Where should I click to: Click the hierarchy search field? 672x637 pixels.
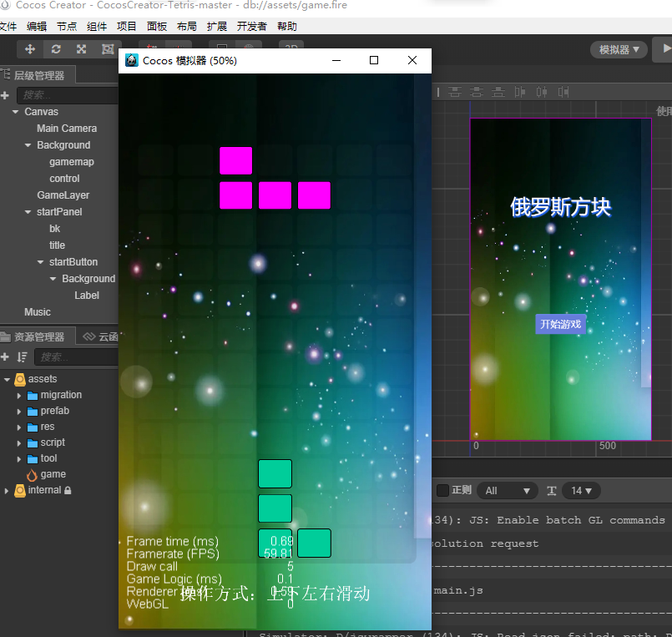coord(68,95)
